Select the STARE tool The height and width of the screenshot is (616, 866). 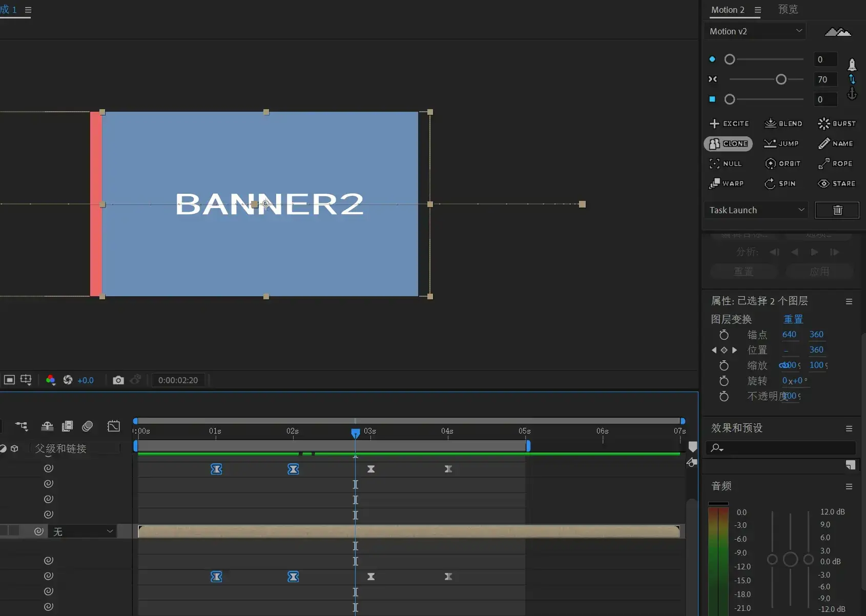click(x=837, y=183)
